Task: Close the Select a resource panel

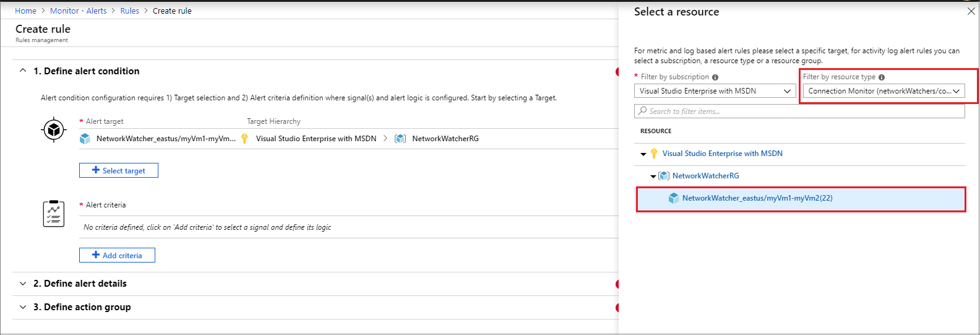Action: click(971, 11)
